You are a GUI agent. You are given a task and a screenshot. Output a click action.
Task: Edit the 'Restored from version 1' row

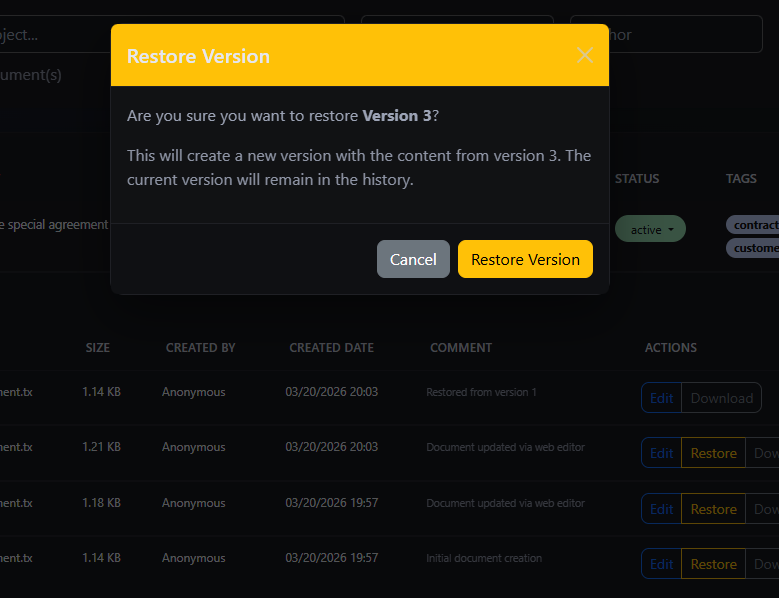click(x=661, y=398)
